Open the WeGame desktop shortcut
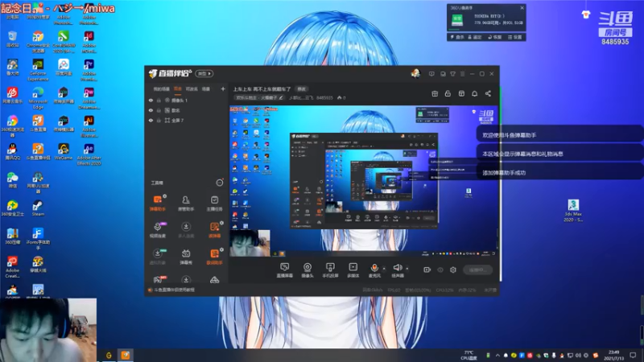 (64, 151)
